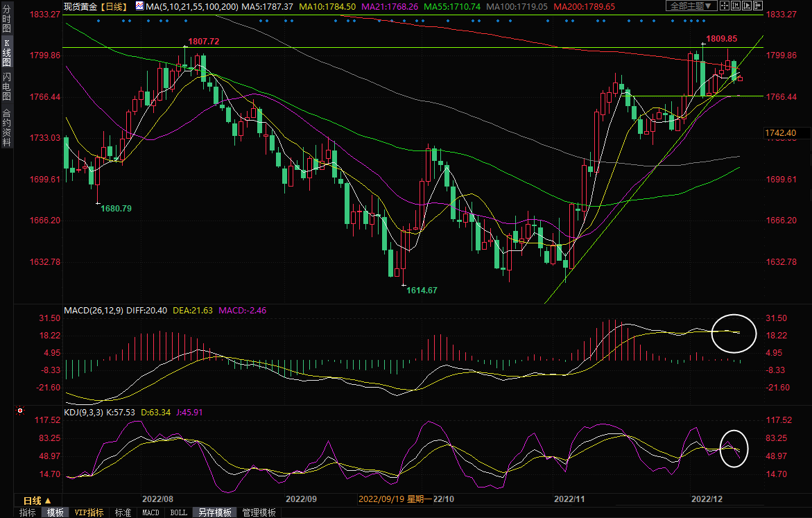The height and width of the screenshot is (518, 812).
Task: Open the 闪电图 side tab
Action: click(x=6, y=87)
